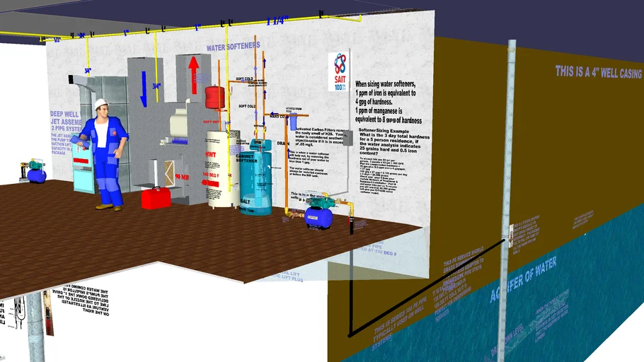This screenshot has height=362, width=644.
Task: Click the 'DRAIN' label near the softener
Action: pyautogui.click(x=283, y=144)
